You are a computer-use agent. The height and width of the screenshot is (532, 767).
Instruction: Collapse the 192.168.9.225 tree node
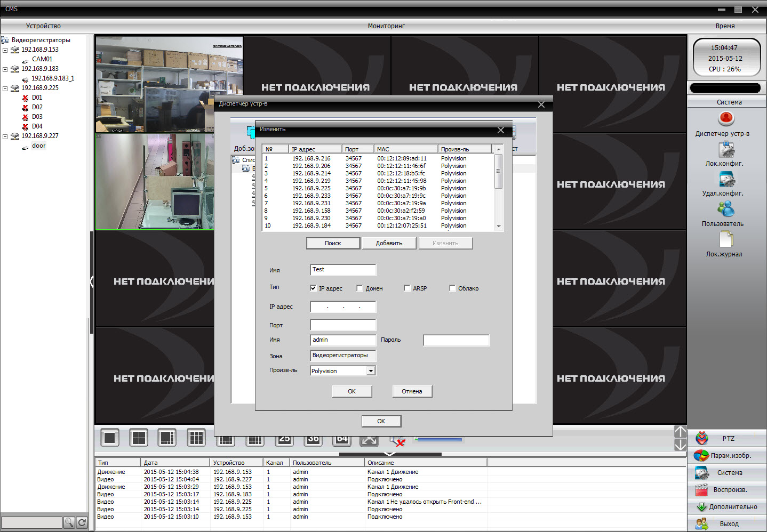(5, 88)
